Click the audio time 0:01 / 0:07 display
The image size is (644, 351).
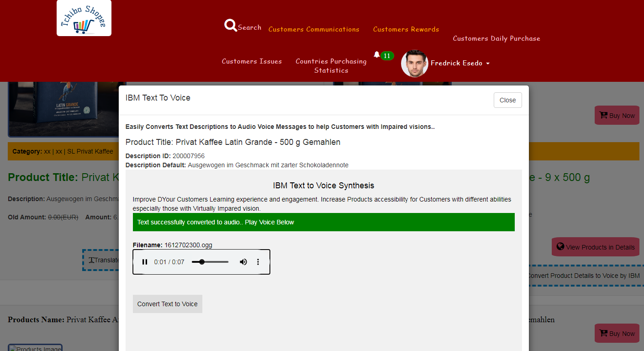point(169,262)
